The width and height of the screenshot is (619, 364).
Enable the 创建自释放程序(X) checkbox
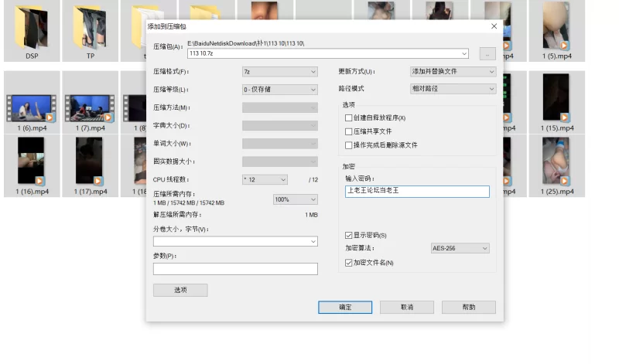coord(349,118)
